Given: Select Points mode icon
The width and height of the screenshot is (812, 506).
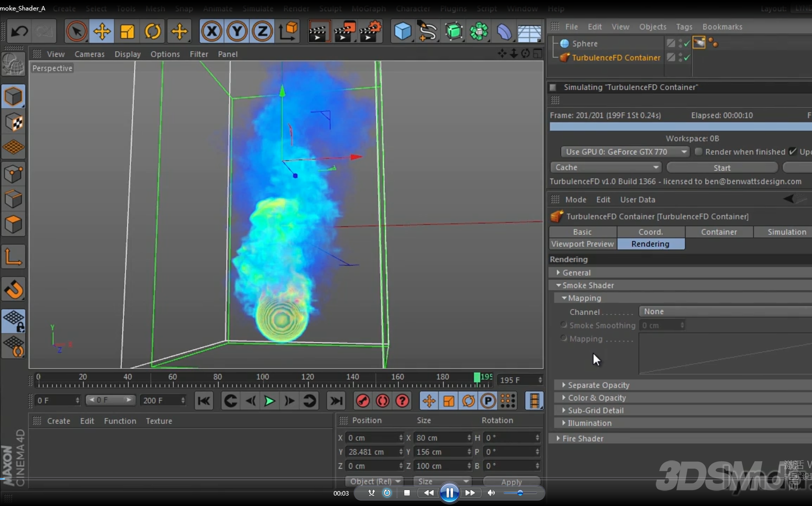Looking at the screenshot, I should (13, 174).
